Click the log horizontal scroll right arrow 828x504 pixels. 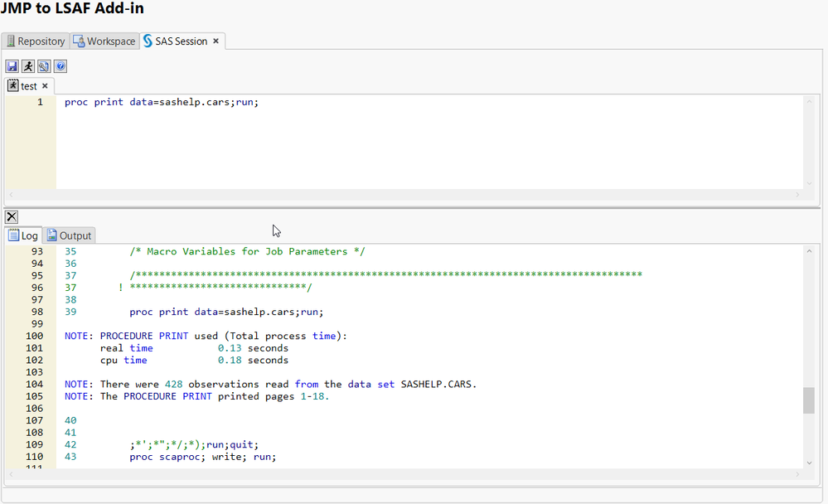(x=797, y=474)
